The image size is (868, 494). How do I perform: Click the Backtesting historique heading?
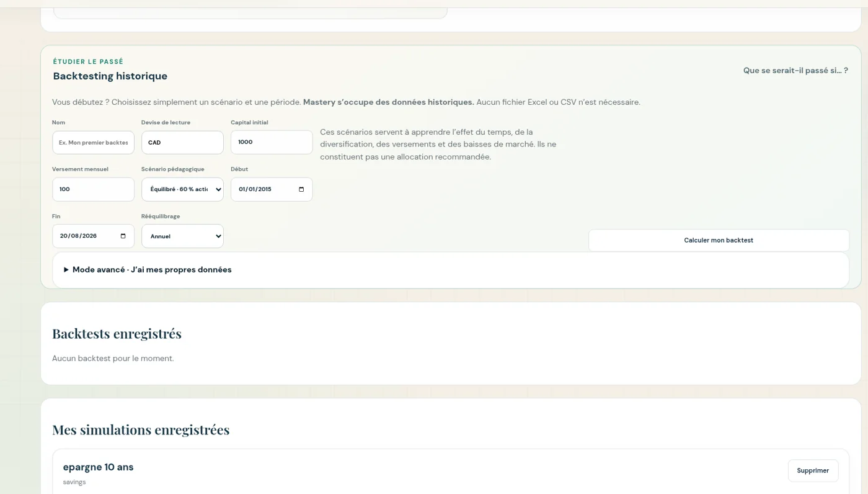(110, 76)
